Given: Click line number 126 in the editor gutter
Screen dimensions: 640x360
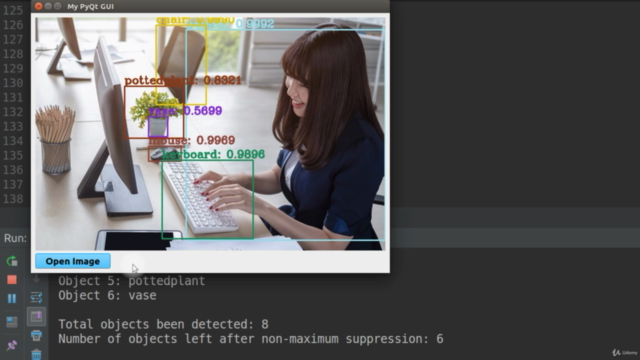Looking at the screenshot, I should point(13,25).
